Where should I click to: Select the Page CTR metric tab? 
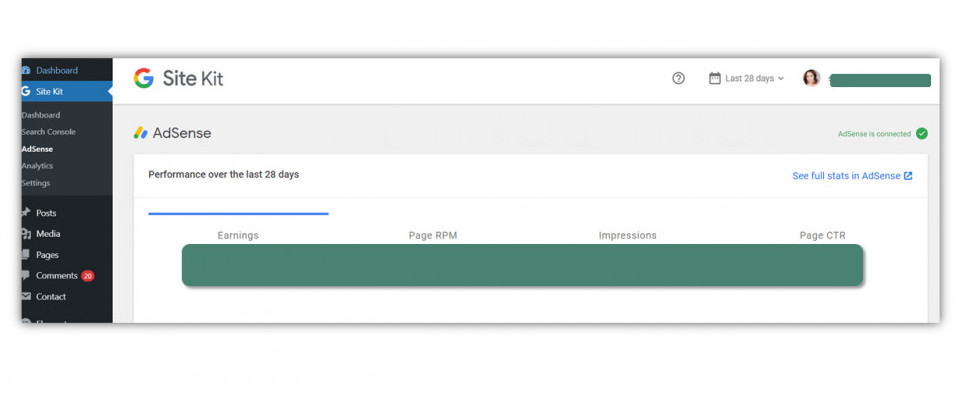822,236
